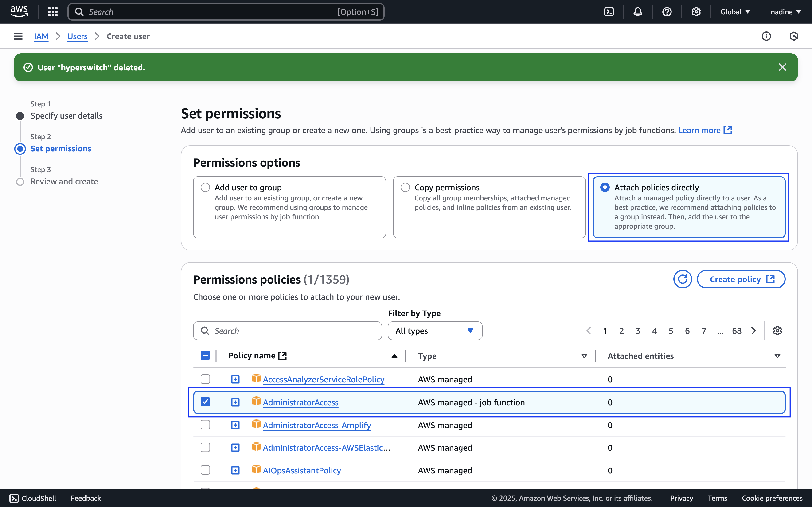Launch CloudShell from top bar icon
Image resolution: width=812 pixels, height=507 pixels.
609,12
